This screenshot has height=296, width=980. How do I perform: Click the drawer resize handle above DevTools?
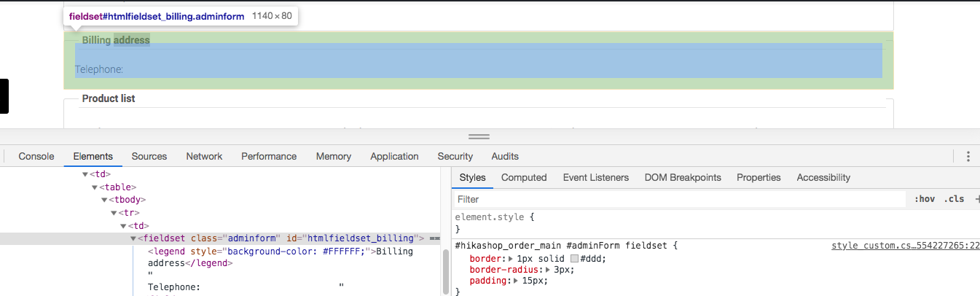tap(479, 137)
